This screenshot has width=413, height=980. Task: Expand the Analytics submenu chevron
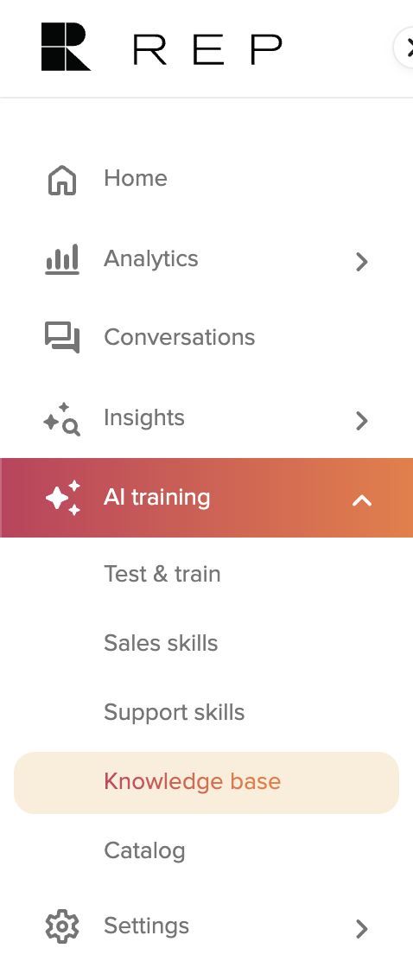(361, 261)
